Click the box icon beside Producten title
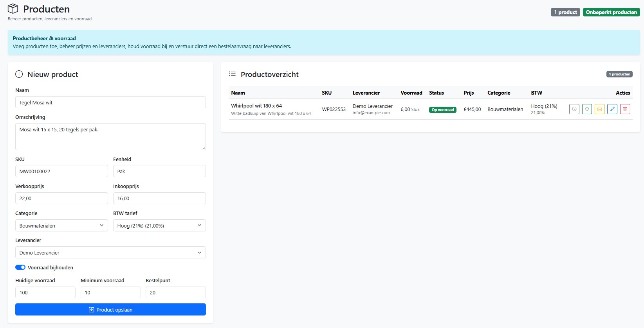Screen dimensions: 644x328 [x=13, y=9]
